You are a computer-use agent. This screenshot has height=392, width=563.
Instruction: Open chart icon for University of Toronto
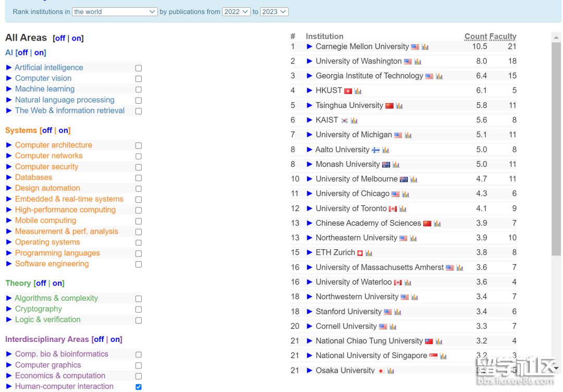[403, 209]
